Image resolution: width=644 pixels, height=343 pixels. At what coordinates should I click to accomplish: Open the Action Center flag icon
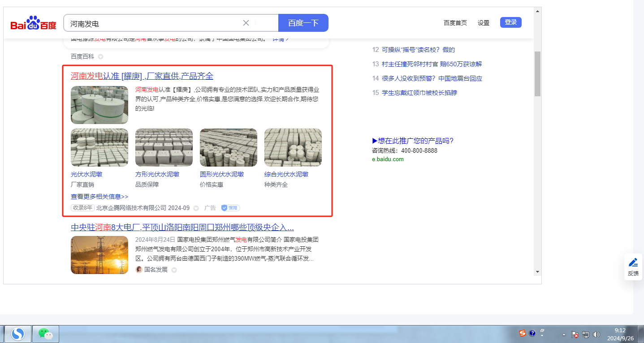(575, 334)
